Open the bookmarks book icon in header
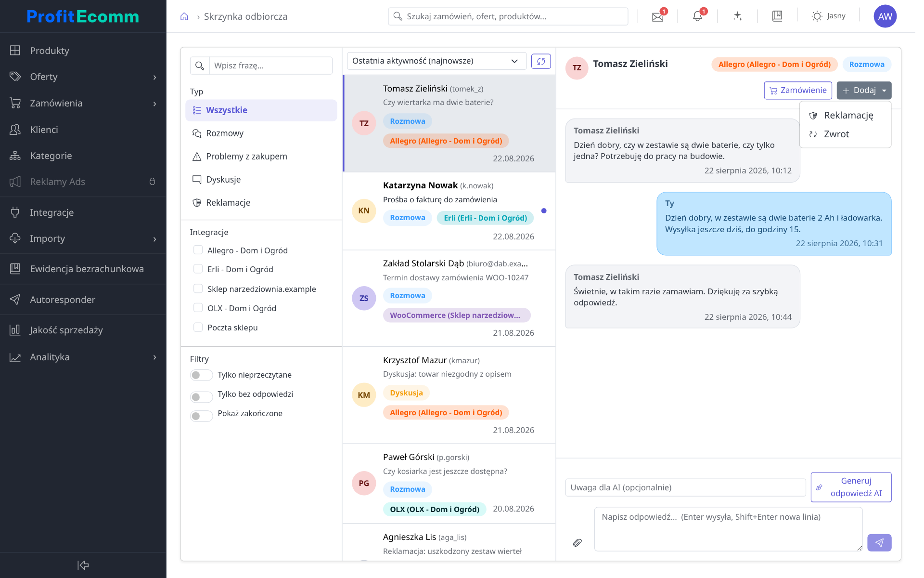This screenshot has height=578, width=924. 777,16
